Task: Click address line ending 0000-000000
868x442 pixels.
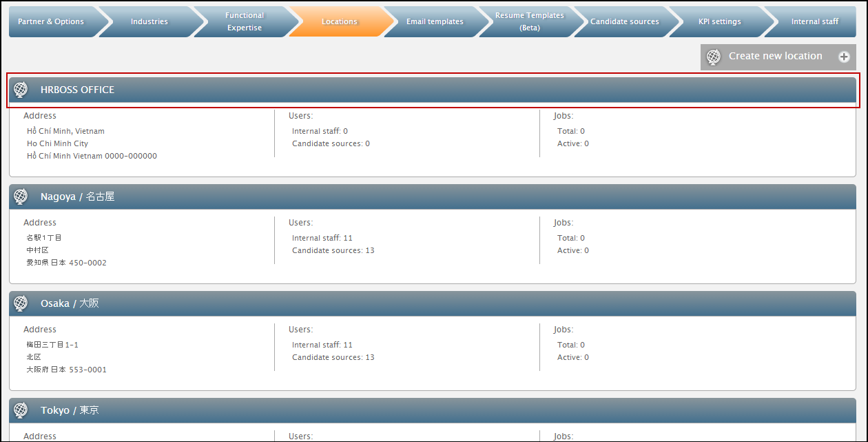Action: click(x=92, y=156)
